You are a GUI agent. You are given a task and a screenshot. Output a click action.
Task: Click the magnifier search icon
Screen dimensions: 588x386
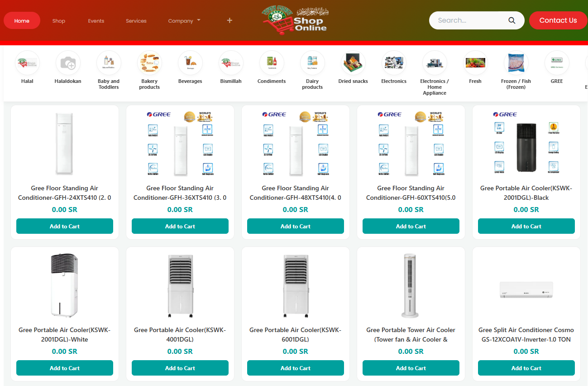pos(512,20)
